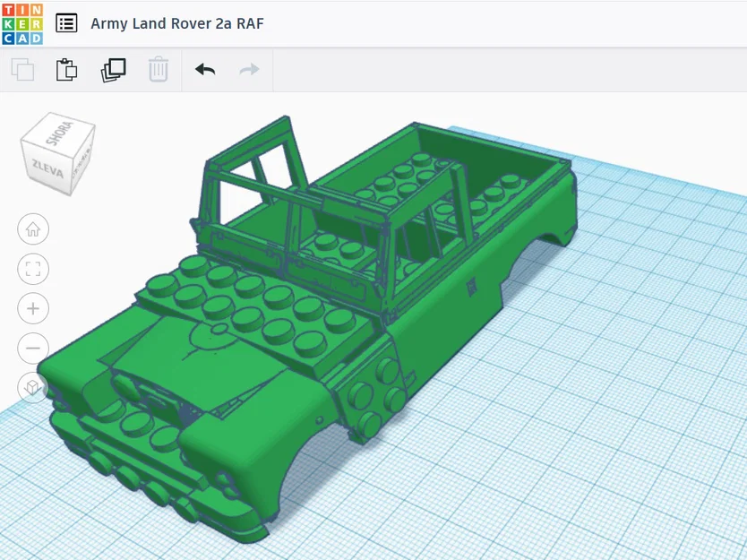Zoom out using the minus button
Image resolution: width=747 pixels, height=560 pixels.
coord(33,348)
